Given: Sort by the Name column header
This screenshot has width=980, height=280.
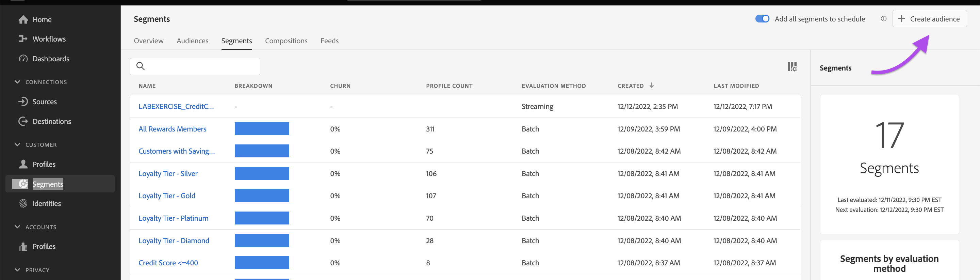Looking at the screenshot, I should point(147,86).
